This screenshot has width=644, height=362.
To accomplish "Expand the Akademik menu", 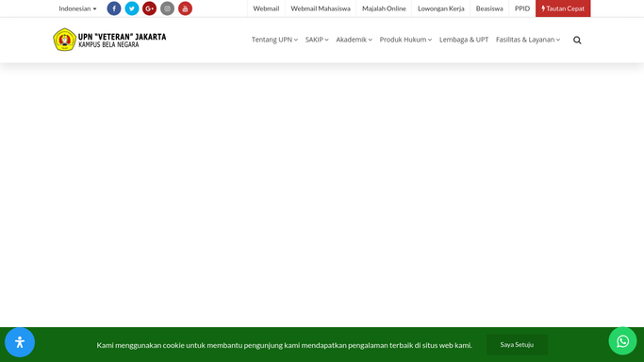I will tap(354, 40).
